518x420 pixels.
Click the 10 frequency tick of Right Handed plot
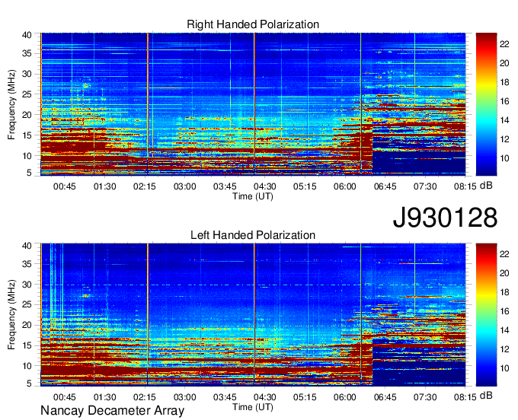pyautogui.click(x=27, y=156)
